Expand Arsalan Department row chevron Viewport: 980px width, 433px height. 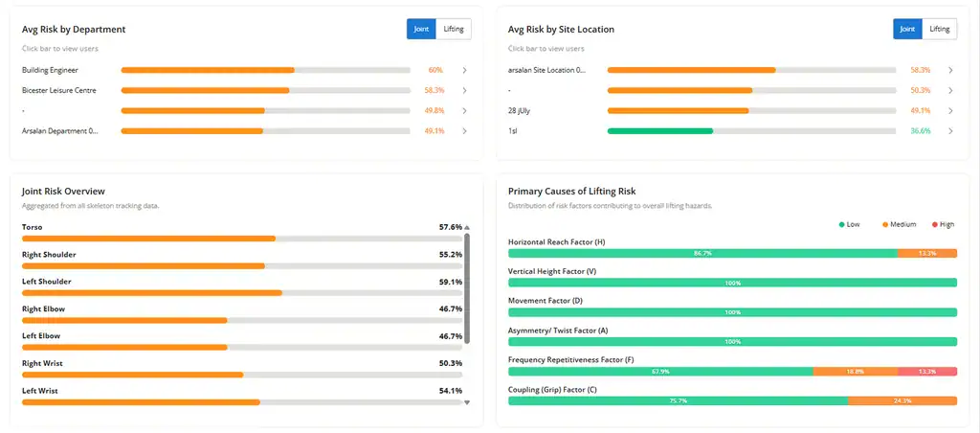coord(464,131)
